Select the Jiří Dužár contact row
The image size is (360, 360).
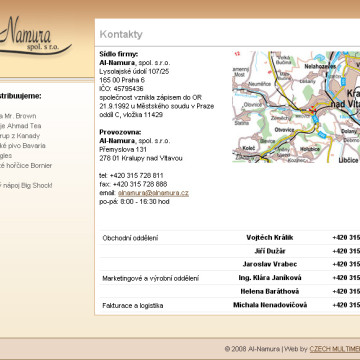coord(230,251)
